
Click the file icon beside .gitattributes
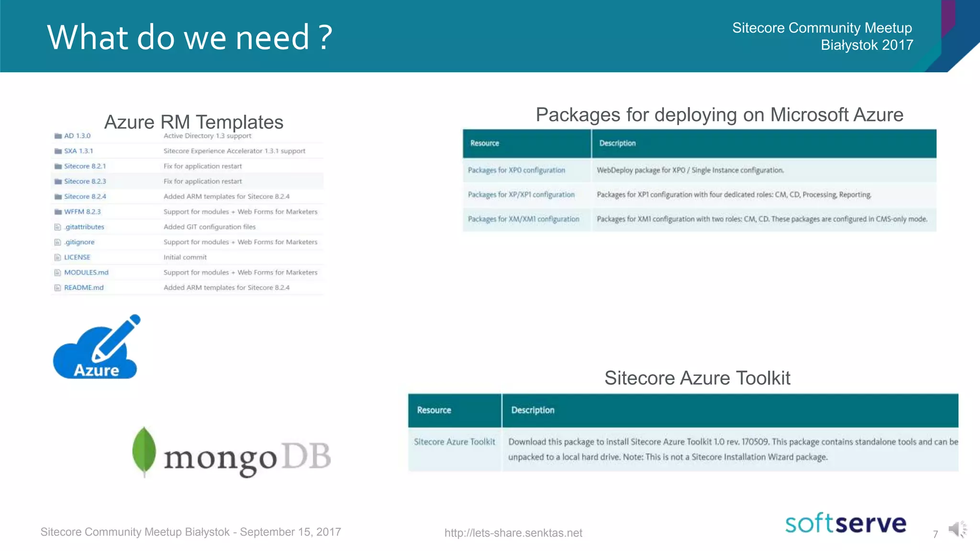[x=57, y=227]
